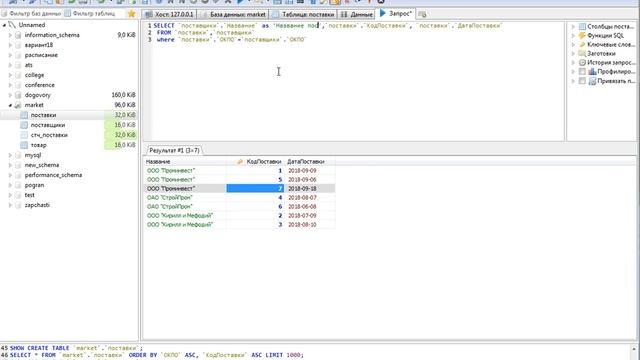Click the поставщики table icon
640x360 pixels.
(x=24, y=125)
